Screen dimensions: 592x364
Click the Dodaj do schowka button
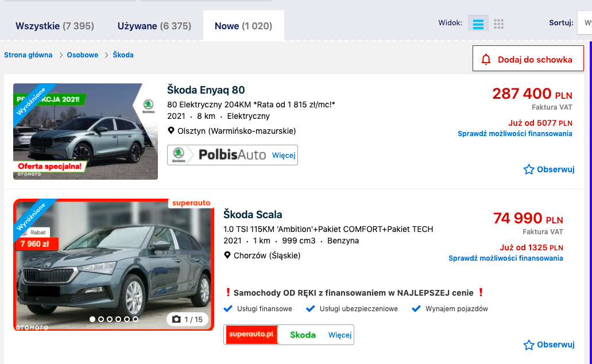[x=528, y=59]
